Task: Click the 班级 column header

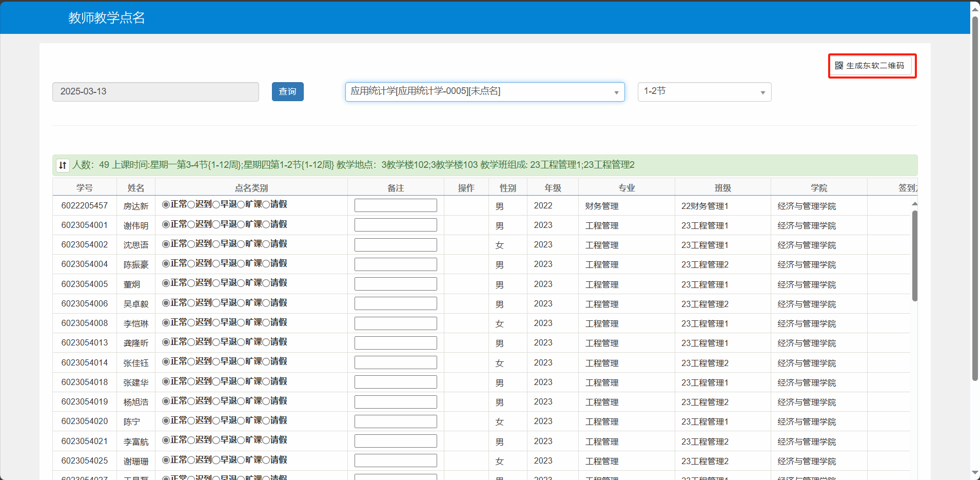Action: point(723,187)
